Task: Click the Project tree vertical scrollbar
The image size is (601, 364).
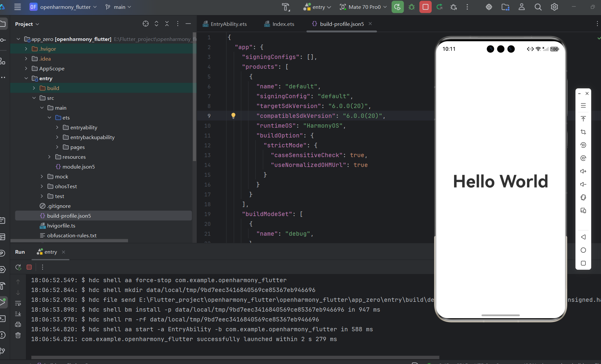Action: 194,97
